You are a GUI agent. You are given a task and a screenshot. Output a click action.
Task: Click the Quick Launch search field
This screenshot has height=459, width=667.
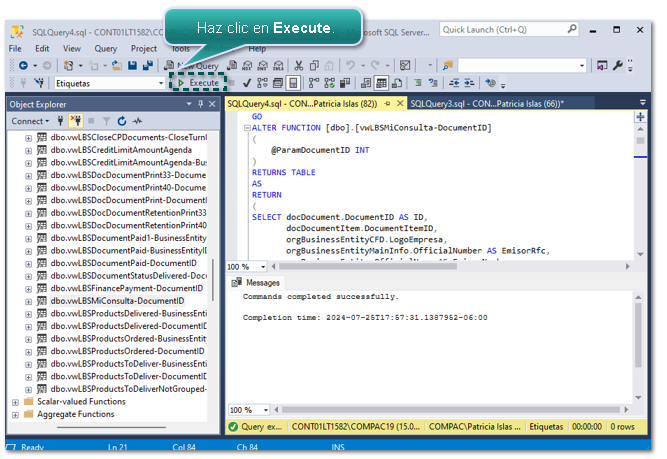[x=510, y=30]
